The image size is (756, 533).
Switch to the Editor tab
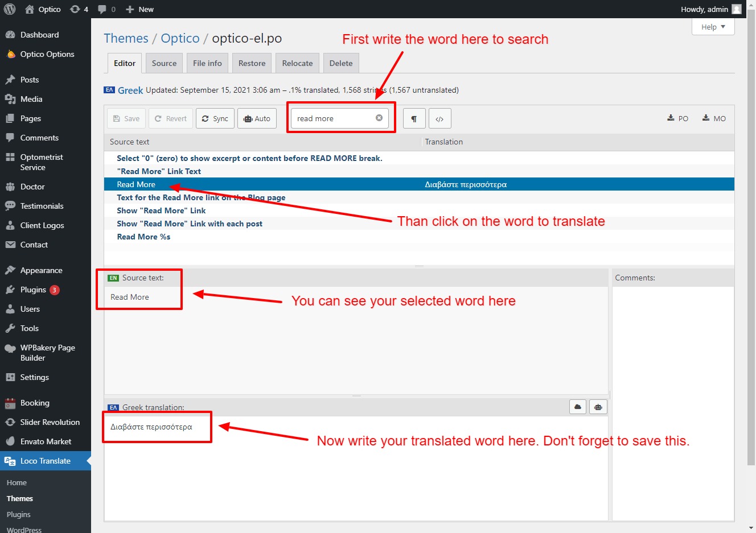point(125,63)
